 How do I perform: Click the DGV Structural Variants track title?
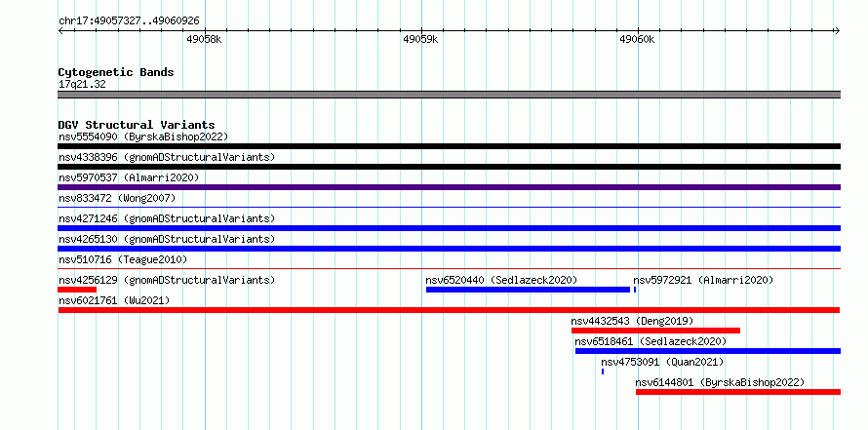pyautogui.click(x=137, y=125)
